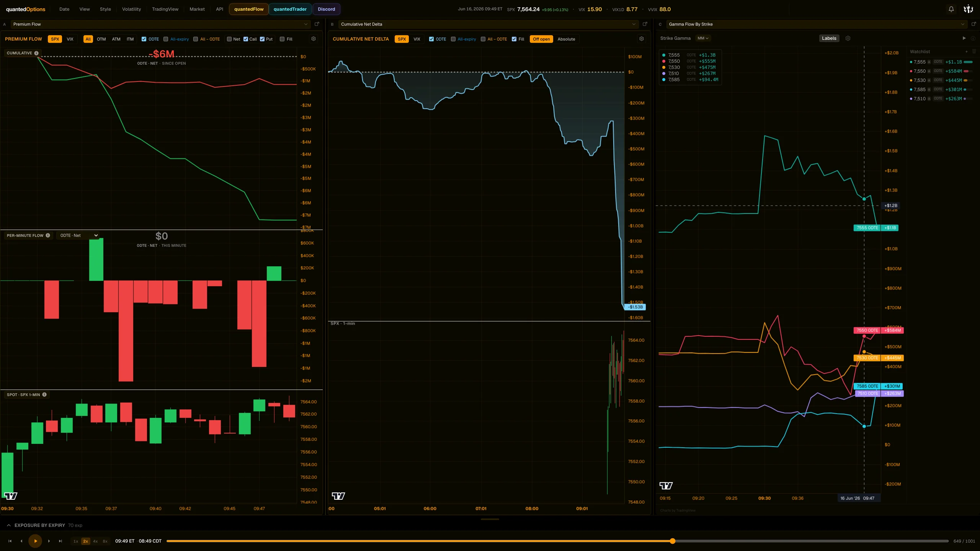This screenshot has height=551, width=980.
Task: Filter Premium Flow to OTM
Action: click(101, 39)
